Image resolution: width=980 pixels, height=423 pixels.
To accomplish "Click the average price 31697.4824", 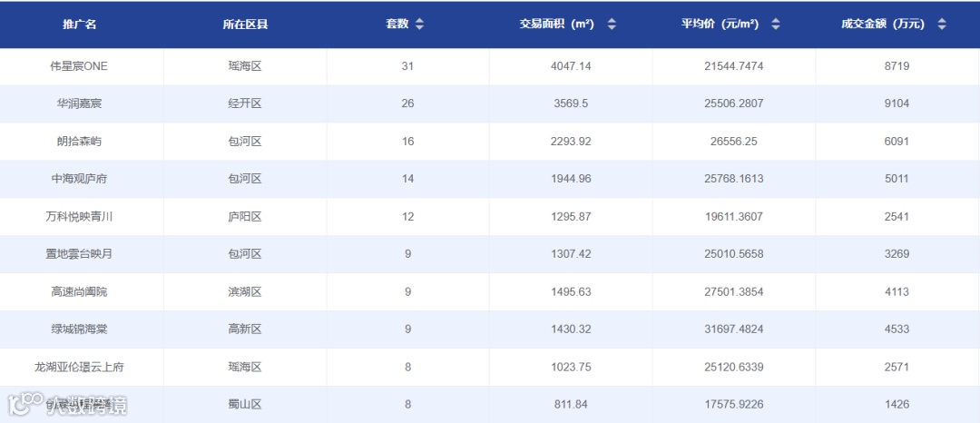I will [x=734, y=330].
